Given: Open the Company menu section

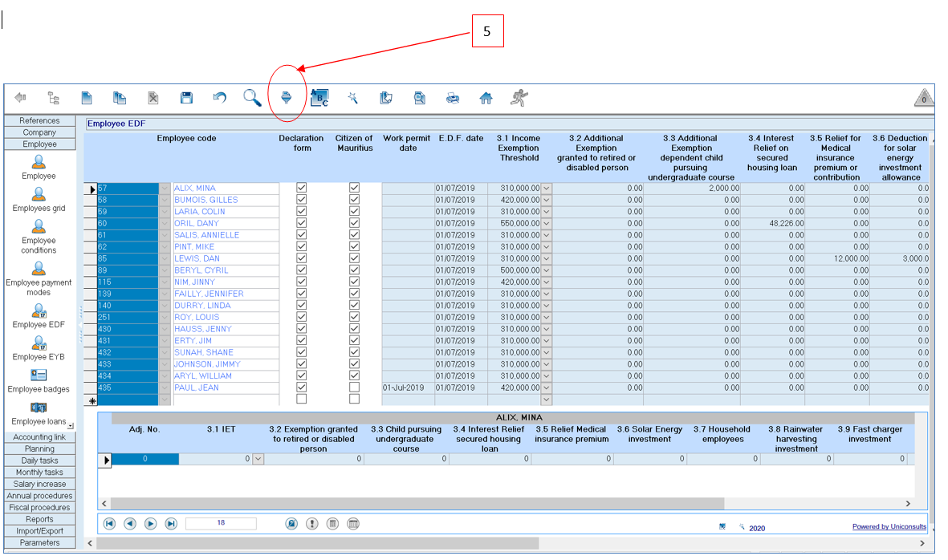Looking at the screenshot, I should click(x=40, y=132).
